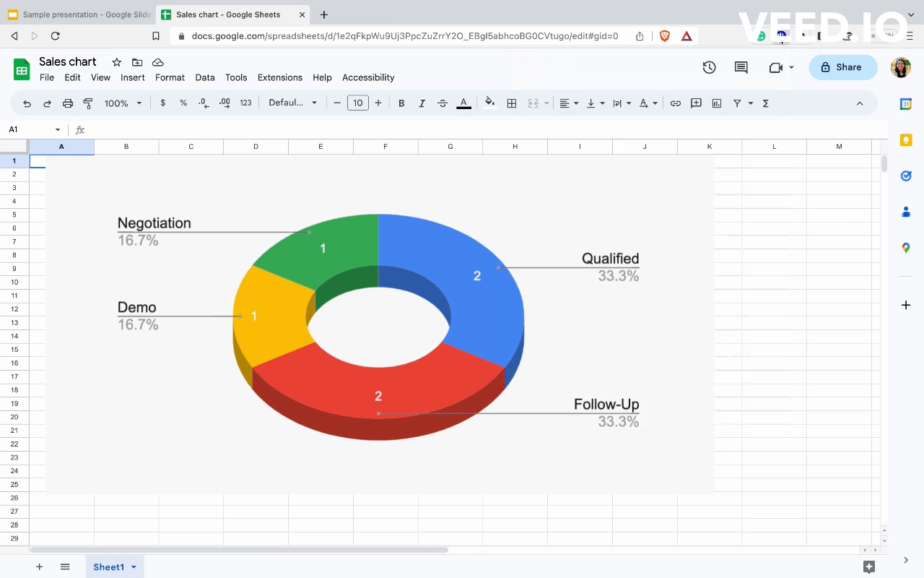Open the Extensions menu
The image size is (924, 578).
click(x=280, y=77)
